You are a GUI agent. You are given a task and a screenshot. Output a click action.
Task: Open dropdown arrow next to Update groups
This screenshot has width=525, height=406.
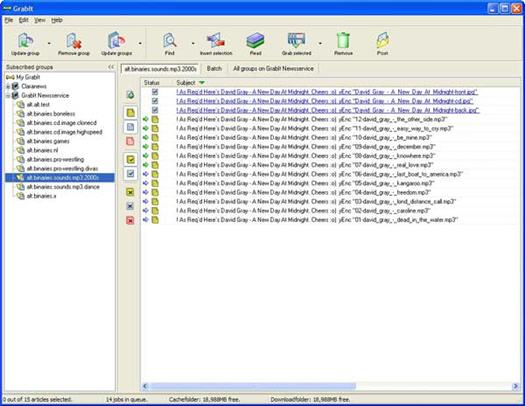(x=140, y=43)
